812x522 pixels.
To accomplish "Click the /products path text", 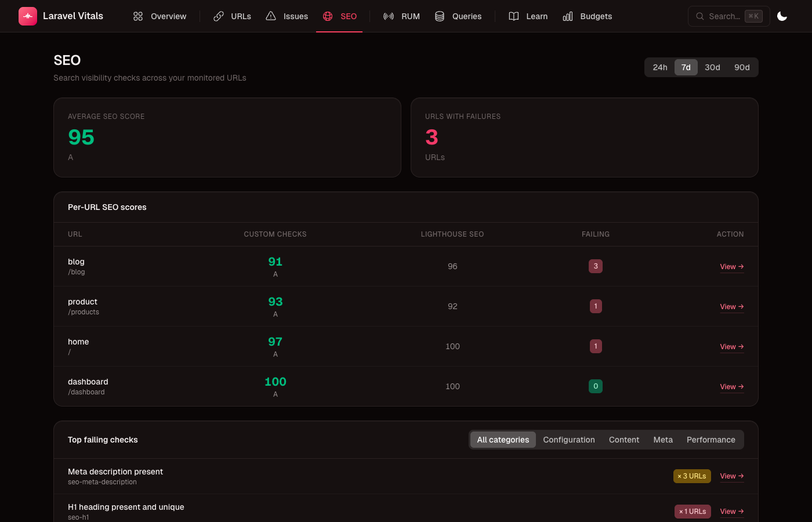I will tap(84, 312).
